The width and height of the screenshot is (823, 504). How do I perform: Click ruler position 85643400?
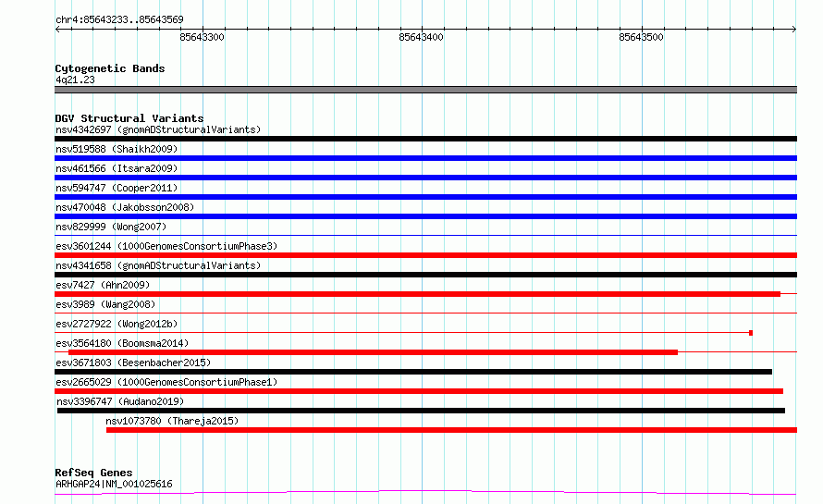pyautogui.click(x=421, y=37)
